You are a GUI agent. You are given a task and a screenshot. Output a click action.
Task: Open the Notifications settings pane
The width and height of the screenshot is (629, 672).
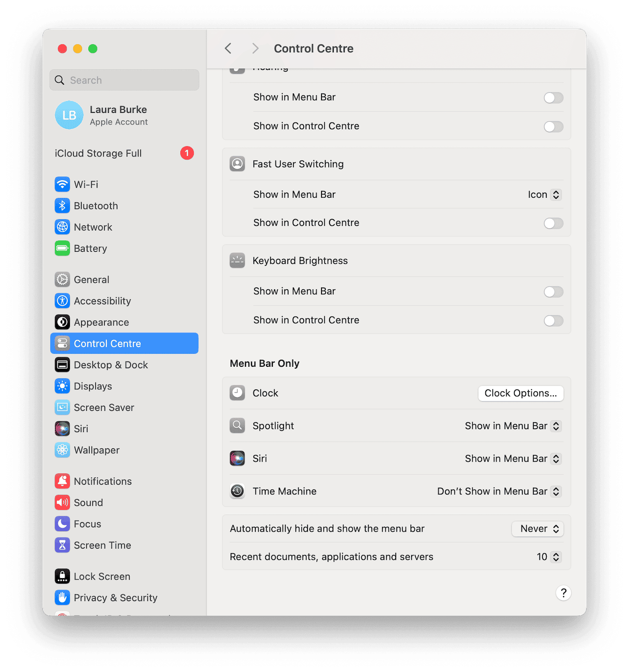pyautogui.click(x=102, y=481)
